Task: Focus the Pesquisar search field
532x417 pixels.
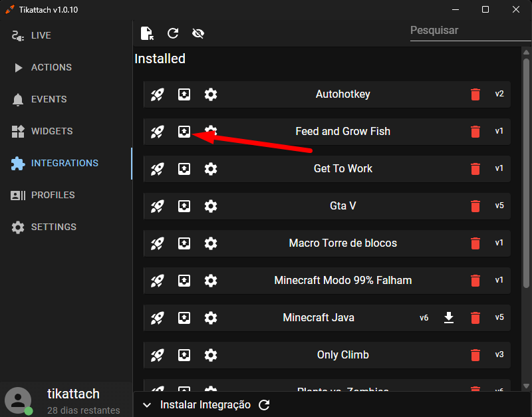Action: pyautogui.click(x=470, y=31)
